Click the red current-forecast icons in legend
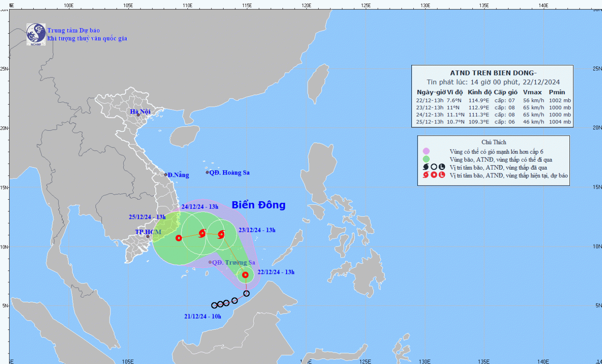 click(x=433, y=175)
